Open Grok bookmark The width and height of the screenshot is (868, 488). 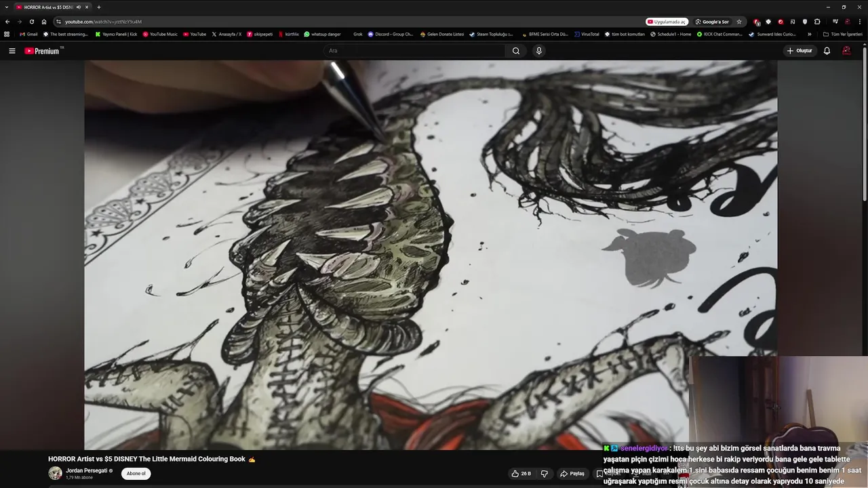358,34
